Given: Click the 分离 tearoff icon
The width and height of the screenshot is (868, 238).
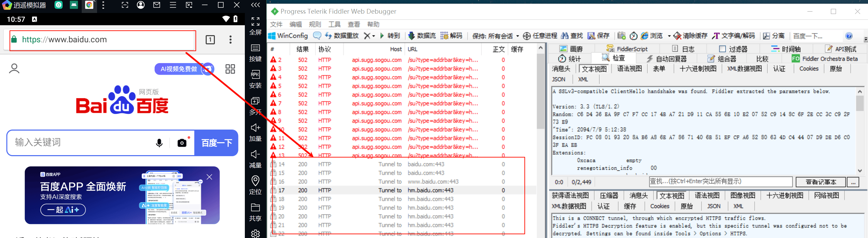Looking at the screenshot, I should (766, 36).
